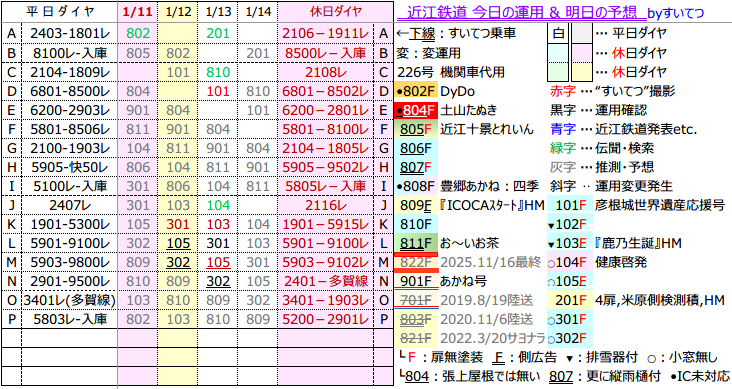Screen dimensions: 732x389
Task: Select weekday cell 5801-8506レ
Action: pos(70,129)
